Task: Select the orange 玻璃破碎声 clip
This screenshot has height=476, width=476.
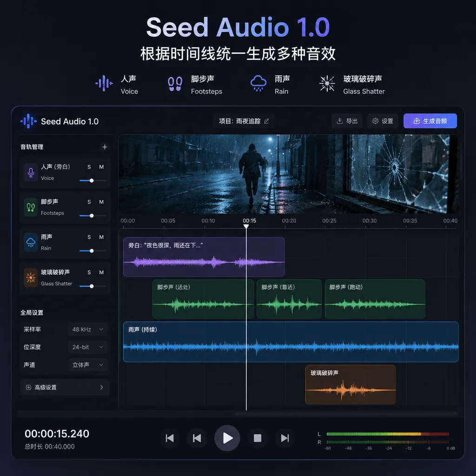Action: tap(350, 384)
